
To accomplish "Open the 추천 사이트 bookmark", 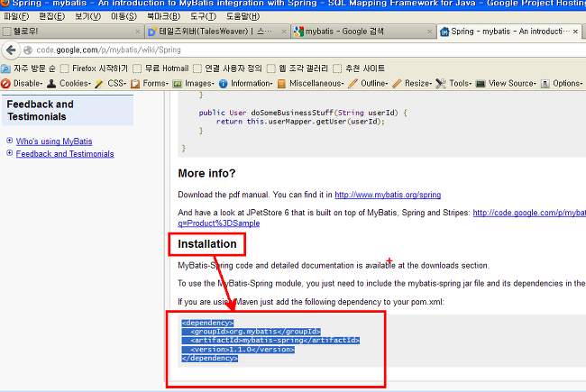I will pyautogui.click(x=359, y=68).
